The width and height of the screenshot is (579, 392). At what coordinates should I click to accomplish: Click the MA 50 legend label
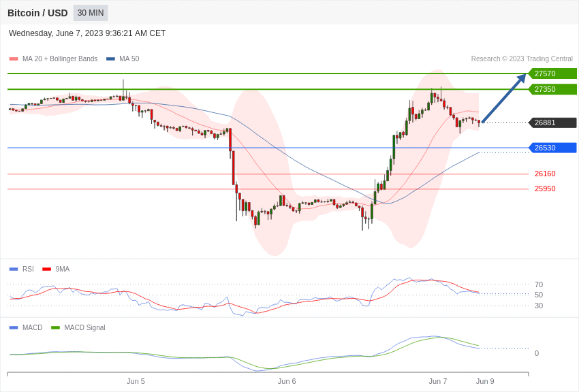click(x=129, y=59)
